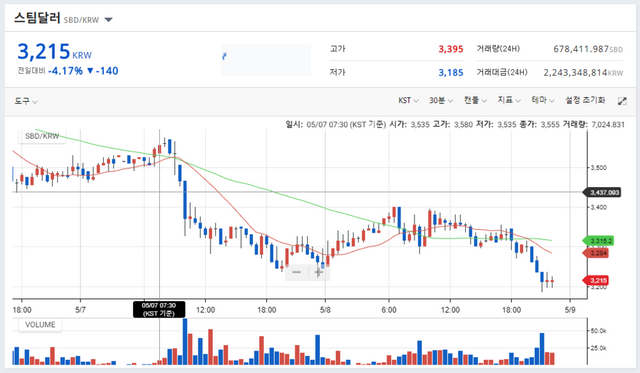Click the 3,437.093 crosshair price label
The width and height of the screenshot is (640, 373).
[603, 192]
